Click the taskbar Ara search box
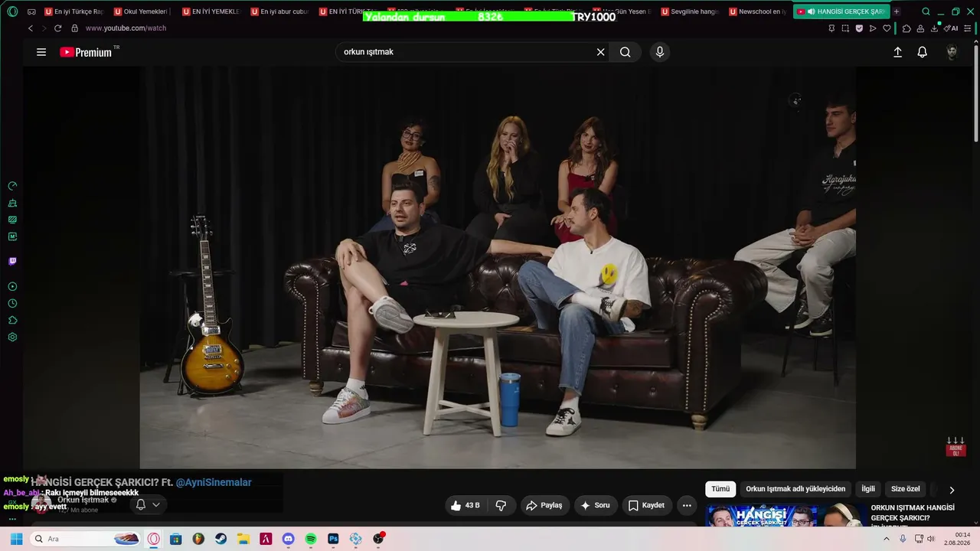The height and width of the screenshot is (551, 980). [87, 539]
